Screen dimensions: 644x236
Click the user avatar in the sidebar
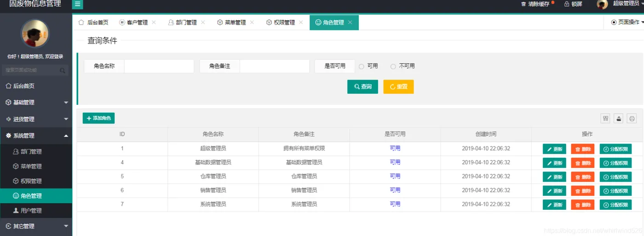point(35,34)
